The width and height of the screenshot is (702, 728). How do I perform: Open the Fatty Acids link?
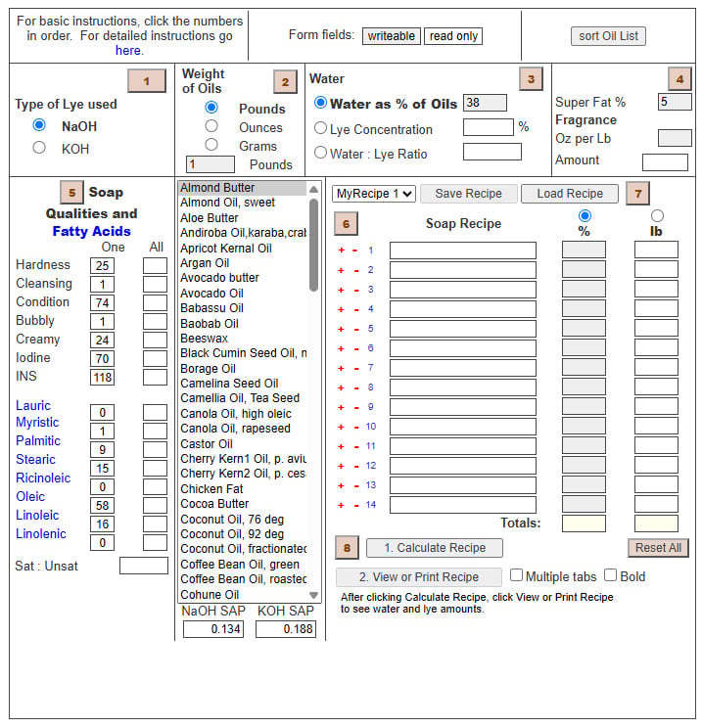tap(91, 231)
